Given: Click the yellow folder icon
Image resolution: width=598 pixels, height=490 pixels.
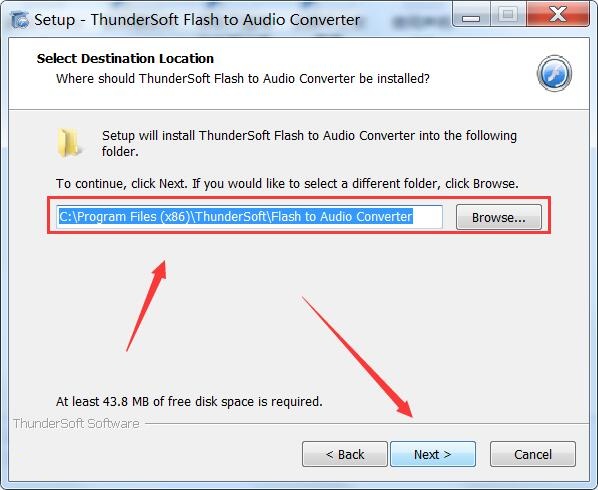Looking at the screenshot, I should pos(69,143).
